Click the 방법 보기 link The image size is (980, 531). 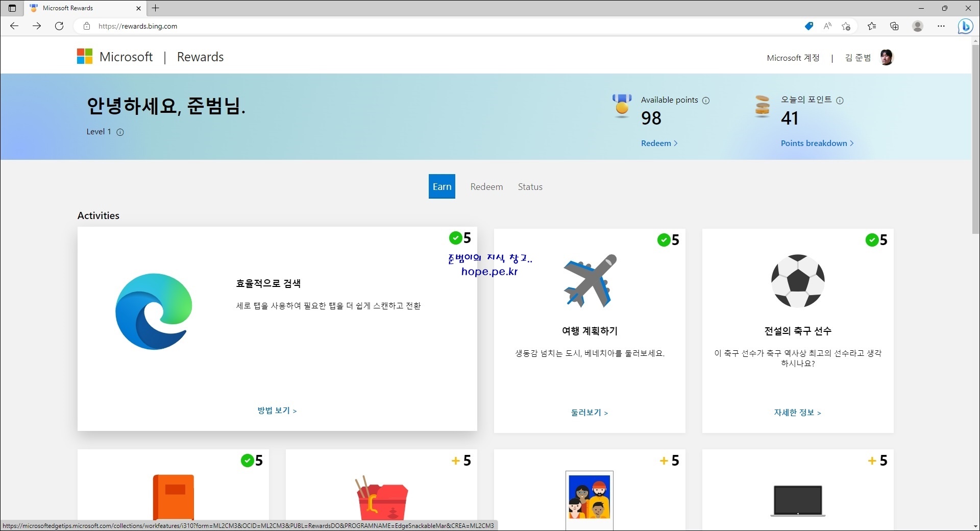(277, 411)
